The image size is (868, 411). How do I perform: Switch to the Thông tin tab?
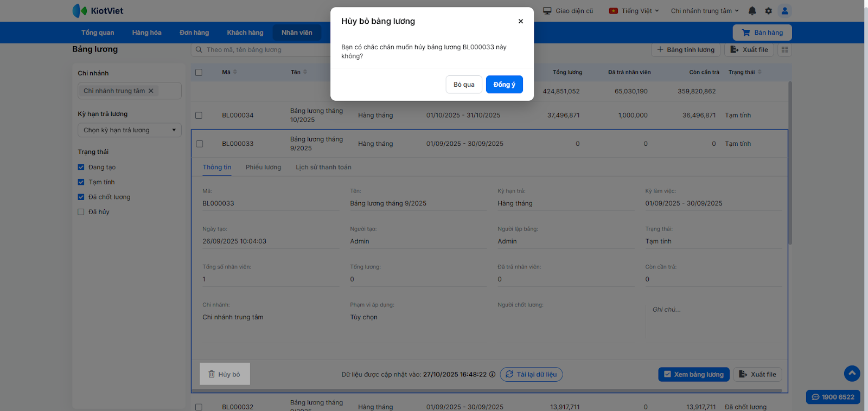coord(217,168)
